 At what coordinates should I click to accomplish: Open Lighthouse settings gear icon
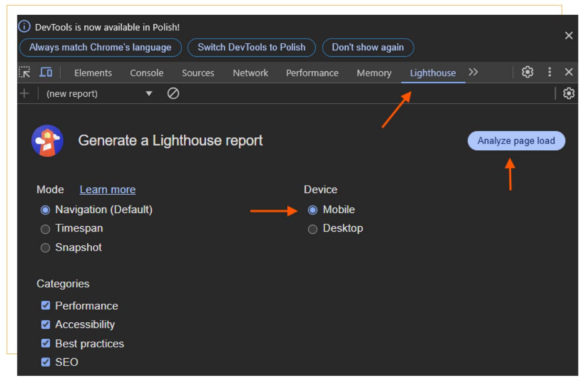coord(568,93)
